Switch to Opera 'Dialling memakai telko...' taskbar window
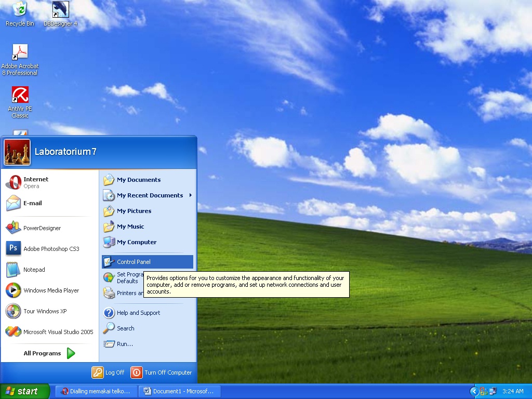Image resolution: width=532 pixels, height=399 pixels. 96,391
